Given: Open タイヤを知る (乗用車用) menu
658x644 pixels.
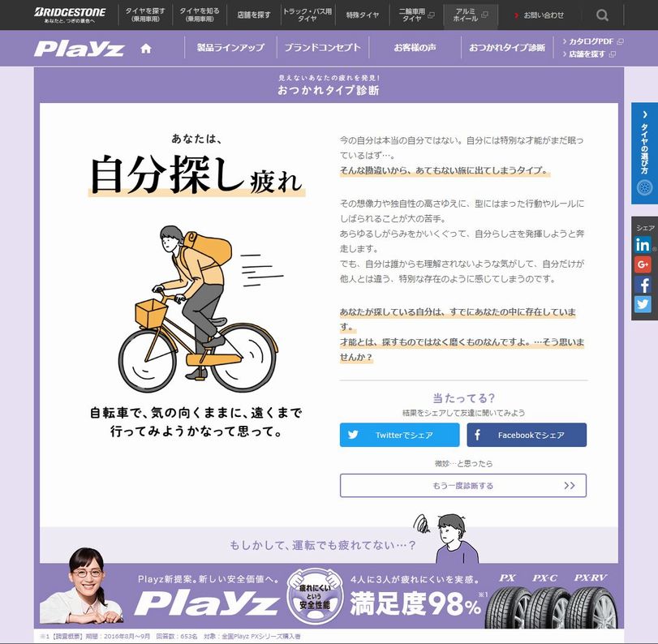Looking at the screenshot, I should [x=200, y=15].
